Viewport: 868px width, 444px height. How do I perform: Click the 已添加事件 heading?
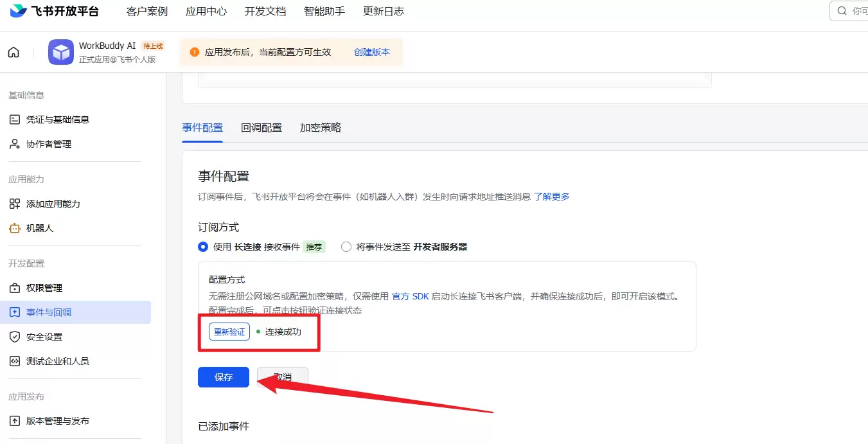point(224,426)
